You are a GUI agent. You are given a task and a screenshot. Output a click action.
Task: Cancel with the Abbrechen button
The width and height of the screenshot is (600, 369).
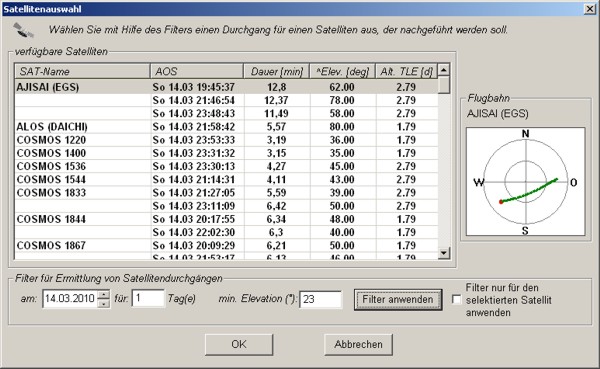coord(358,345)
